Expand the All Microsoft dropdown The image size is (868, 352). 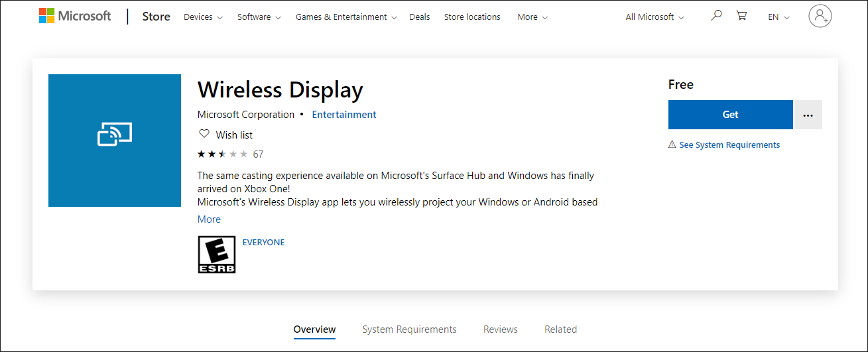coord(655,17)
